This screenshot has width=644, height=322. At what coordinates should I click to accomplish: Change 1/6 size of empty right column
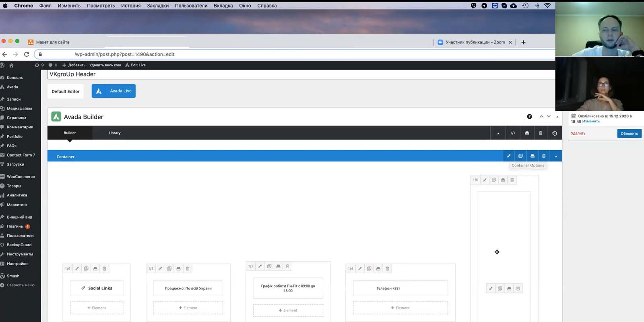click(475, 180)
